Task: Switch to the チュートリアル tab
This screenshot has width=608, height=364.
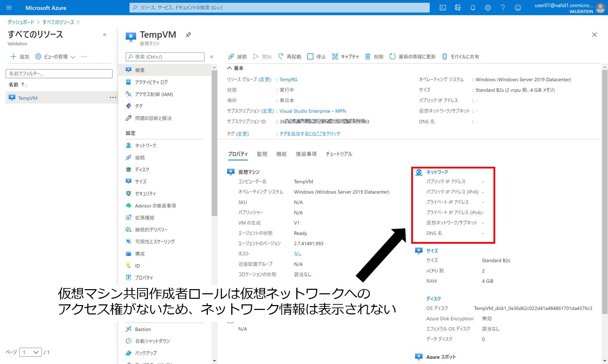Action: coord(339,154)
